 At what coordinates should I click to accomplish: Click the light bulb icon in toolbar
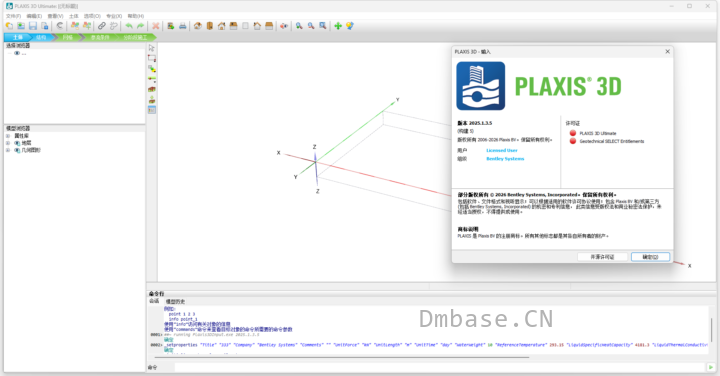[x=350, y=26]
